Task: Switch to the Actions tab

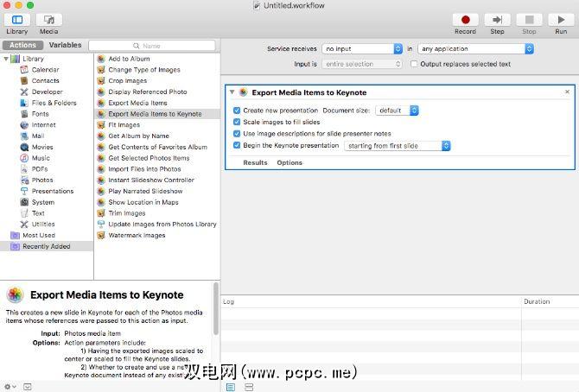Action: pyautogui.click(x=22, y=45)
